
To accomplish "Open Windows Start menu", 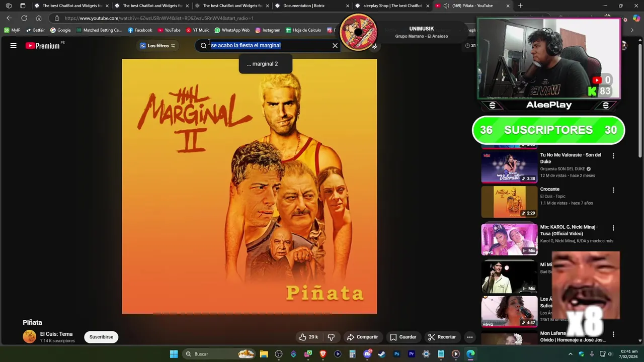I will point(174,354).
